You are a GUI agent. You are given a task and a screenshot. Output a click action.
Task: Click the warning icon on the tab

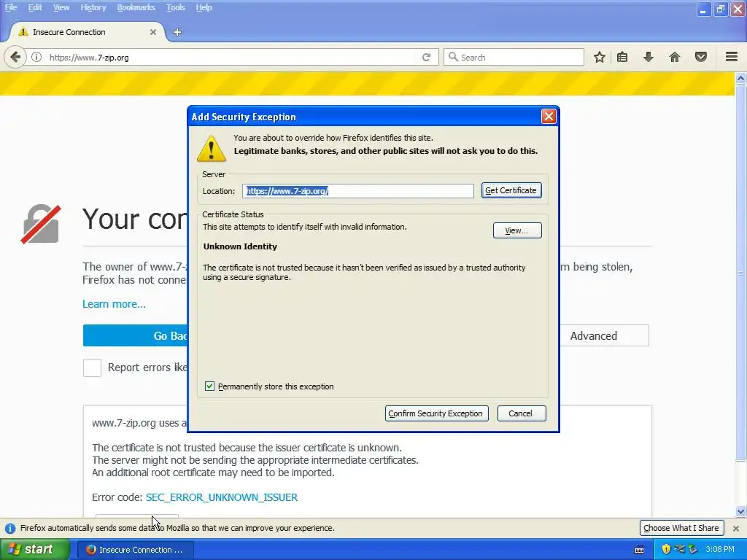click(x=23, y=32)
